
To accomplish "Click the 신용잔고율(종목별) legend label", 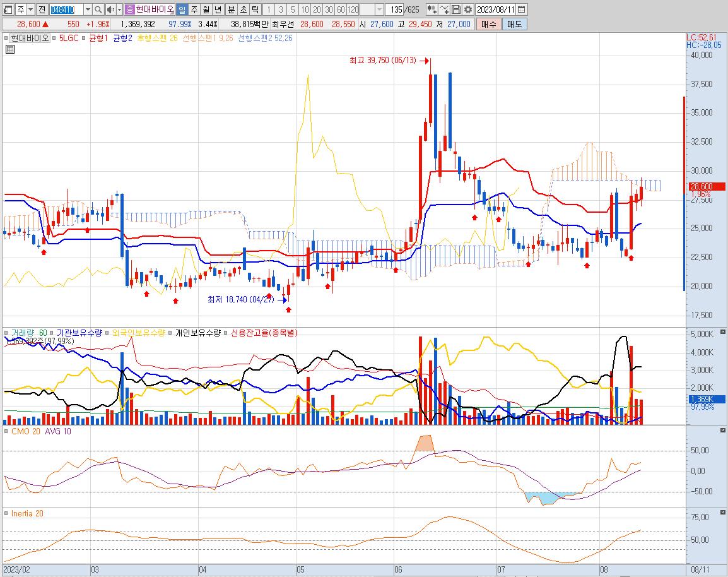I will 264,333.
